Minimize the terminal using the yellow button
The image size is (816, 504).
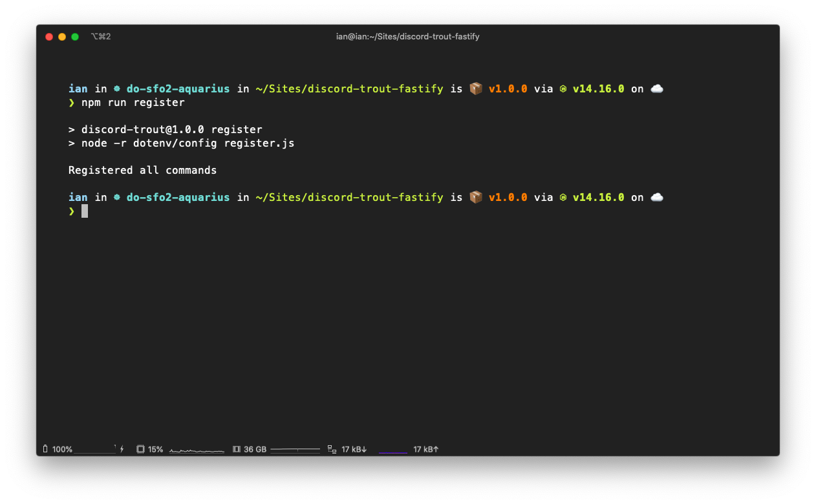click(62, 37)
